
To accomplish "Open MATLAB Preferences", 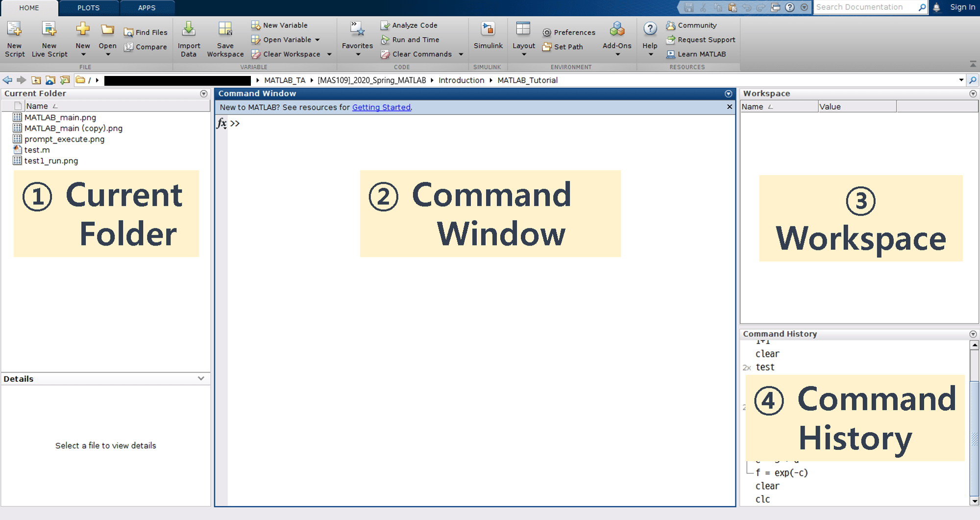I will pos(568,32).
